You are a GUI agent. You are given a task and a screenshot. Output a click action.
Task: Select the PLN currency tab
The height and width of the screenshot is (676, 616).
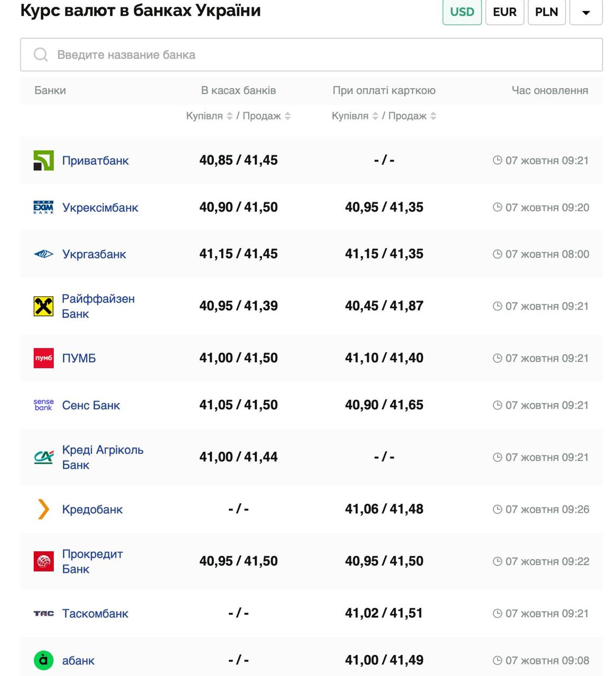546,12
